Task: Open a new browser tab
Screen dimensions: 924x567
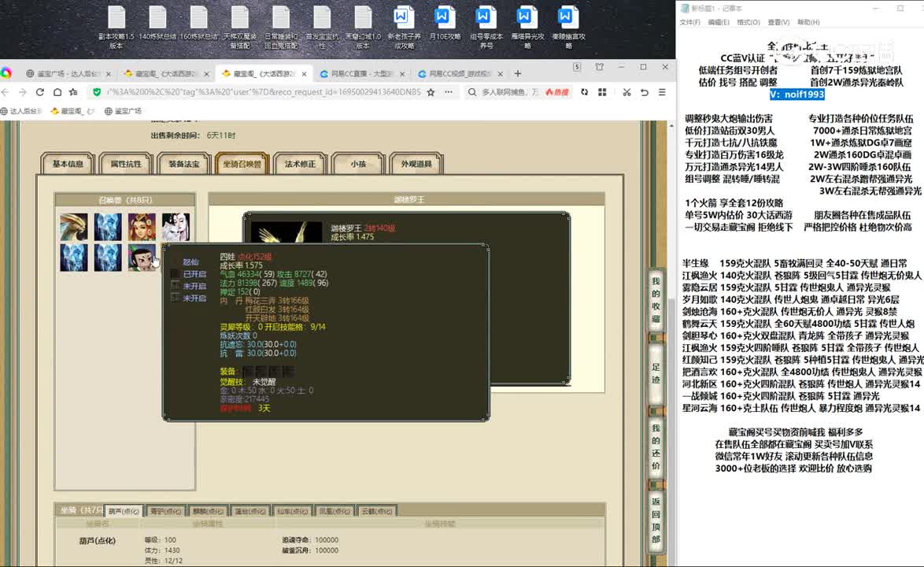Action: pyautogui.click(x=517, y=74)
